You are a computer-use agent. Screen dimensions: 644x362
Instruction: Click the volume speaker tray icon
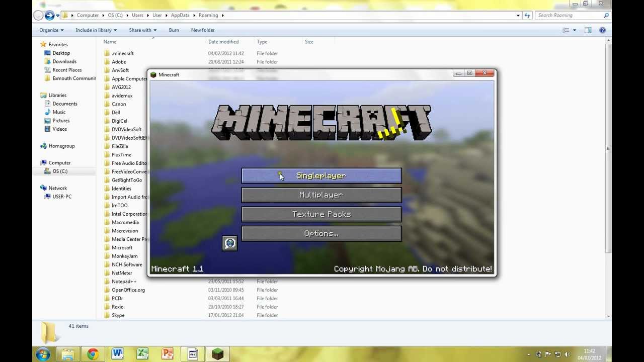[567, 355]
